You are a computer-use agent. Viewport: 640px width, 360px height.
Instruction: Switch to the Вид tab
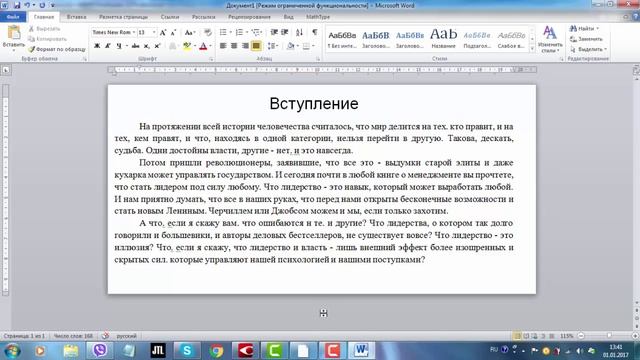click(x=289, y=17)
